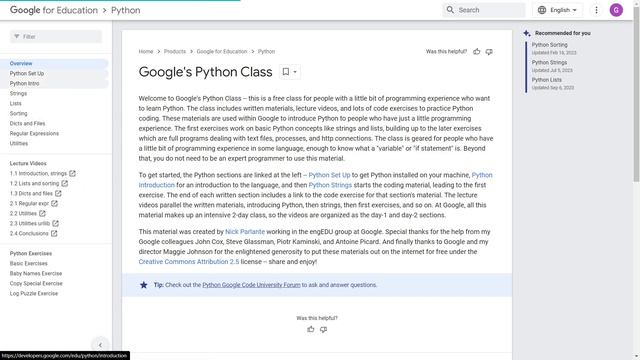Open recommended Python Sorting article
640x360 pixels.
tap(549, 45)
